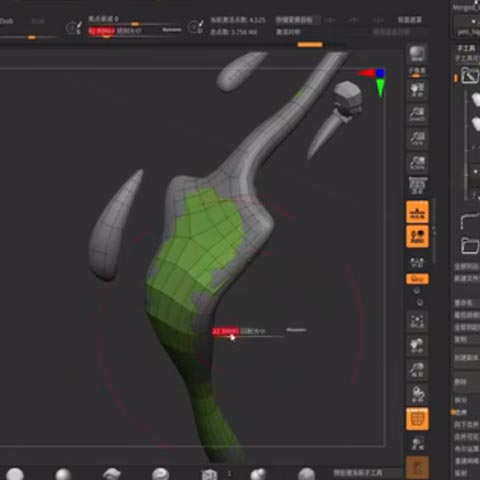The image size is (480, 480).
Task: Click the Move view icon in right shelf
Action: (x=417, y=346)
